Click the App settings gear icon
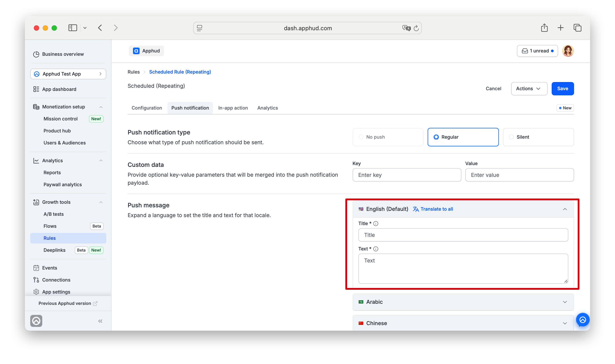615x364 pixels. click(x=36, y=292)
